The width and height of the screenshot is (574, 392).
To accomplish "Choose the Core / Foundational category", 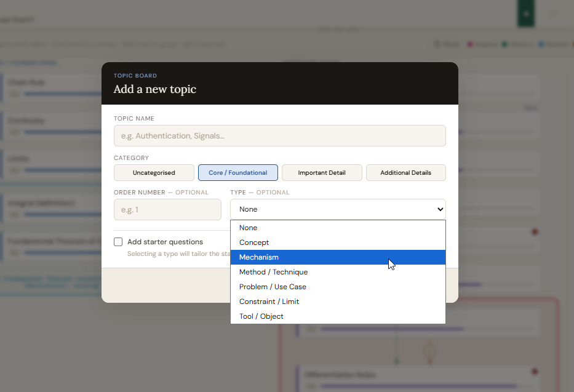I will [237, 173].
